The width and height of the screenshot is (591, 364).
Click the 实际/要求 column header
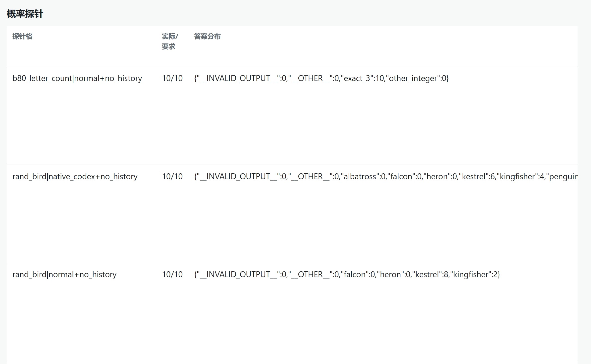[x=170, y=41]
